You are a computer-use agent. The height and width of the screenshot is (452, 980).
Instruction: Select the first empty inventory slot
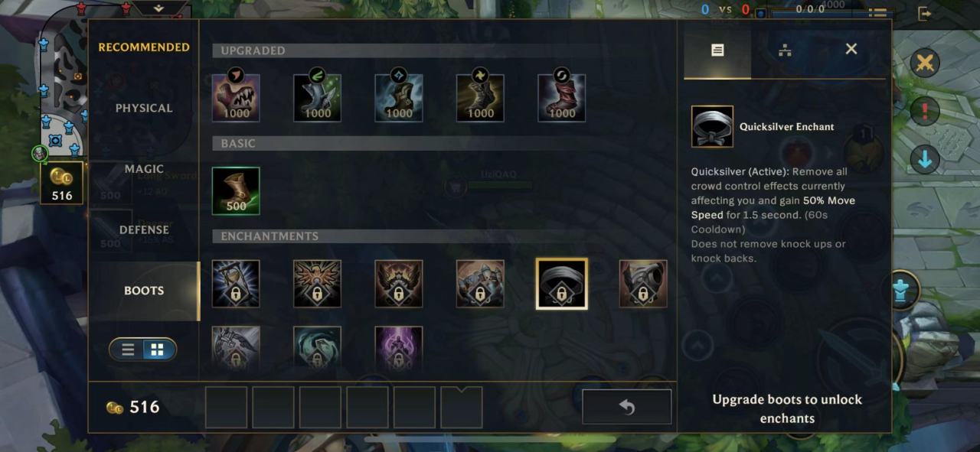(x=227, y=408)
